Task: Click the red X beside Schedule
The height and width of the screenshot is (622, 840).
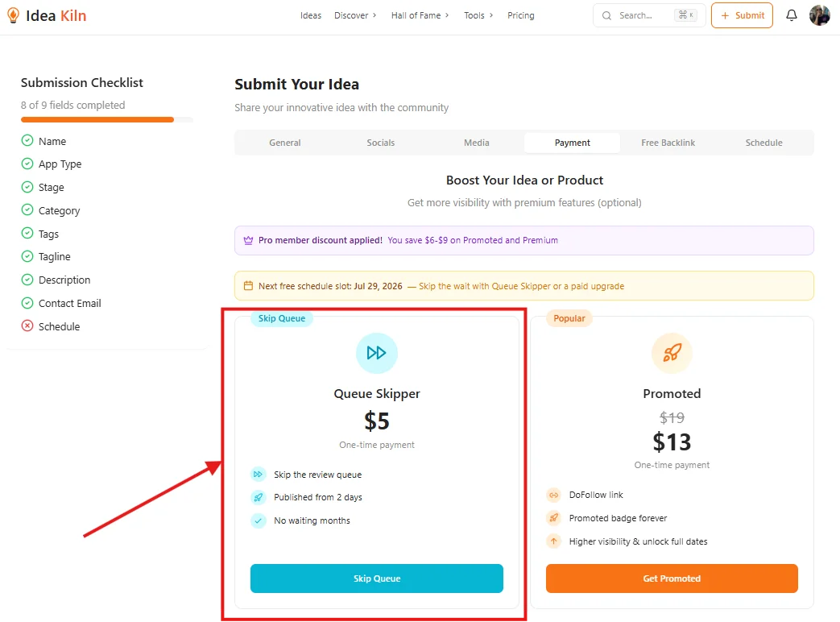Action: coord(26,326)
